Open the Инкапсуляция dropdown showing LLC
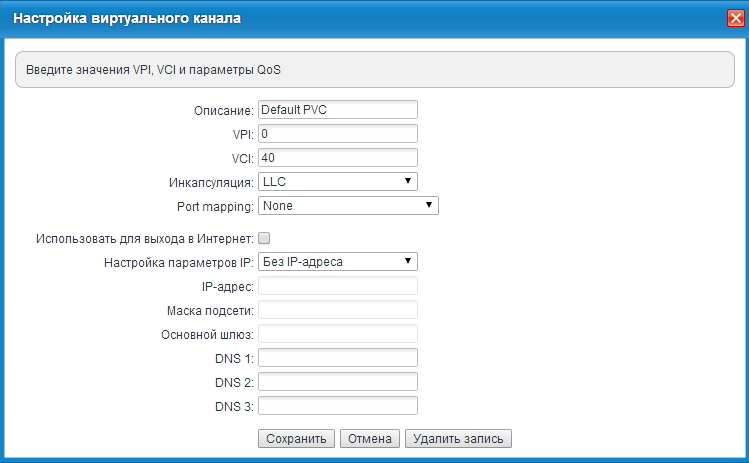 click(x=337, y=181)
